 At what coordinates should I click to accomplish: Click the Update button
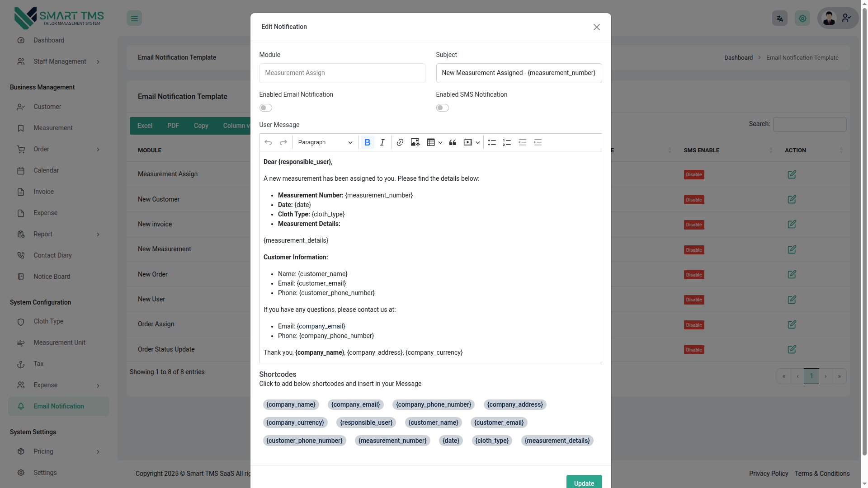pyautogui.click(x=584, y=483)
